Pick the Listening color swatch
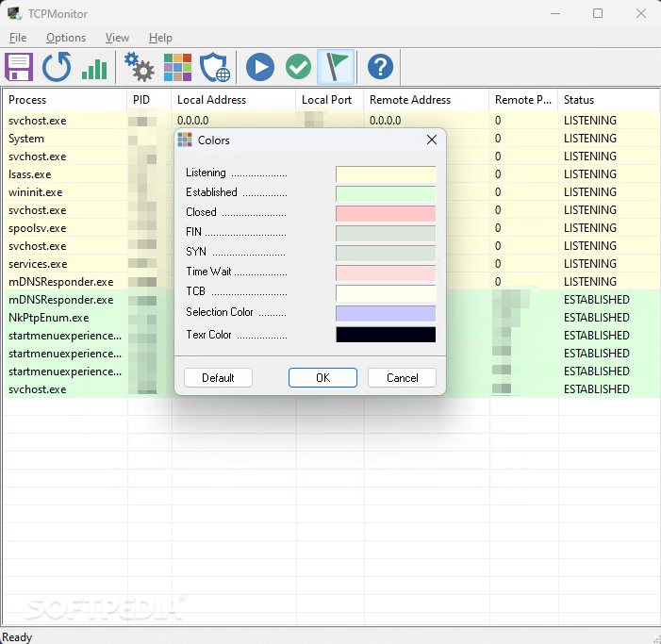The height and width of the screenshot is (644, 661). 386,174
